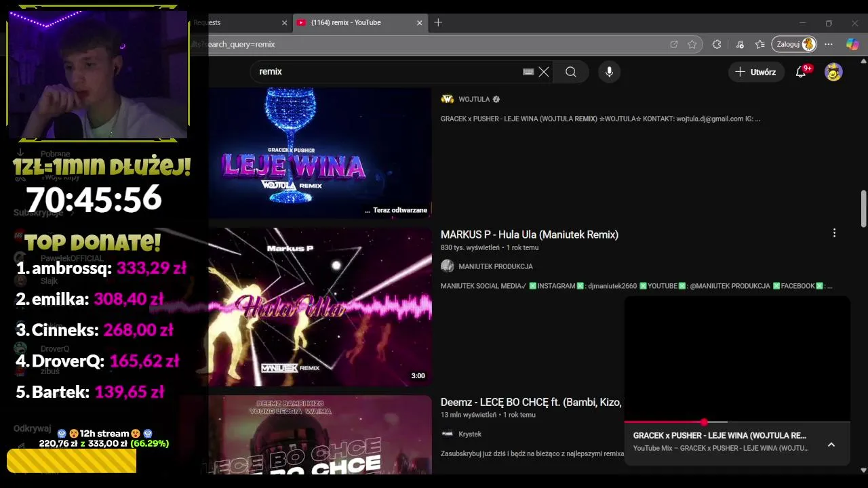This screenshot has width=868, height=488.
Task: Open page in external app icon in address bar
Action: pyautogui.click(x=674, y=44)
